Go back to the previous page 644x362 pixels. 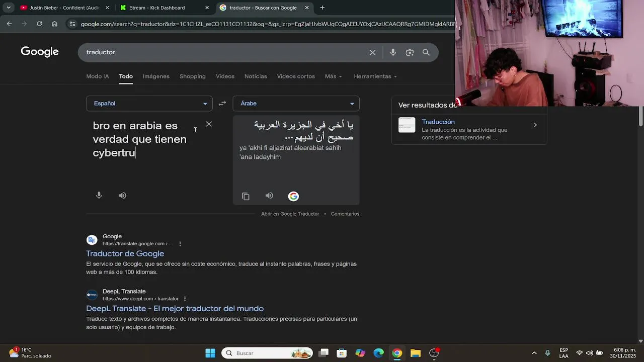9,24
